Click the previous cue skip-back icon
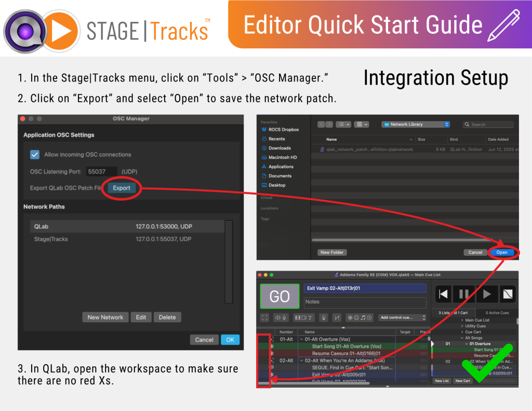Image resolution: width=532 pixels, height=411 pixels. coord(443,294)
